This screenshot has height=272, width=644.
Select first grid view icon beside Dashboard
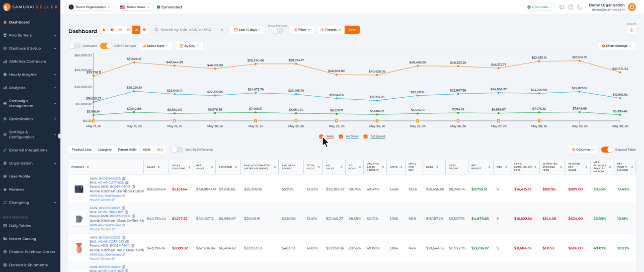coord(104,30)
